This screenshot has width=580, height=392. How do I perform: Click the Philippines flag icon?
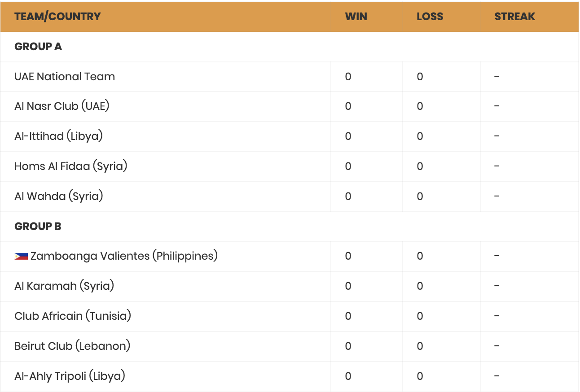point(21,257)
